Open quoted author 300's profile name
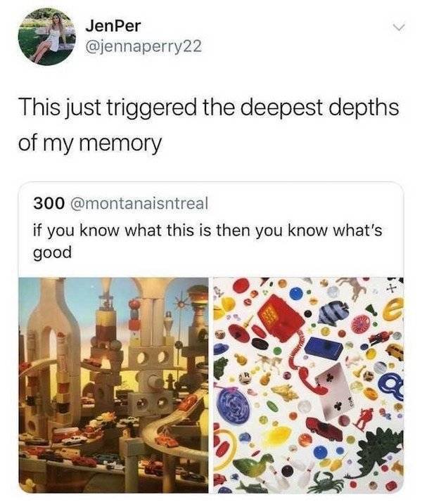 pos(46,204)
